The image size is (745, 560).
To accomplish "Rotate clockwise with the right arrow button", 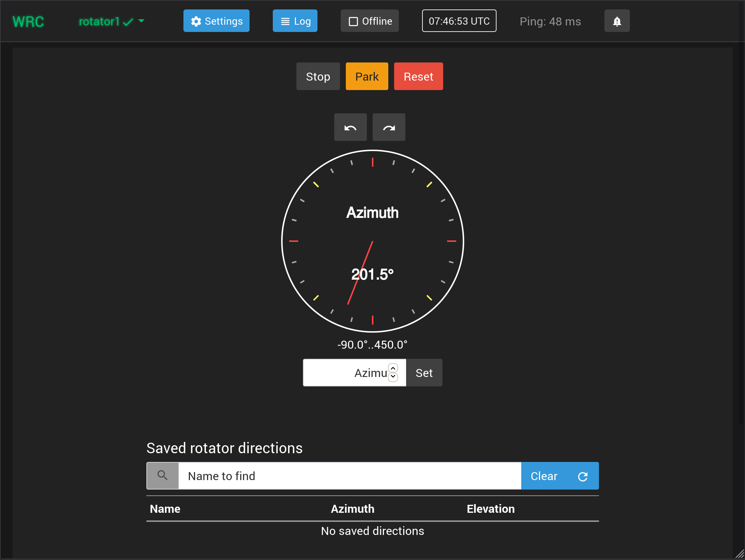I will pos(389,127).
